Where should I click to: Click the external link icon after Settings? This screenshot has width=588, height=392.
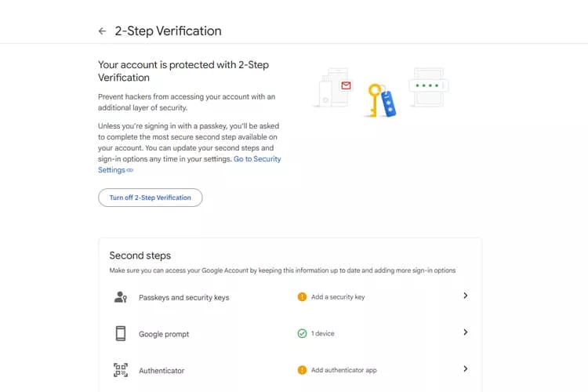[129, 170]
